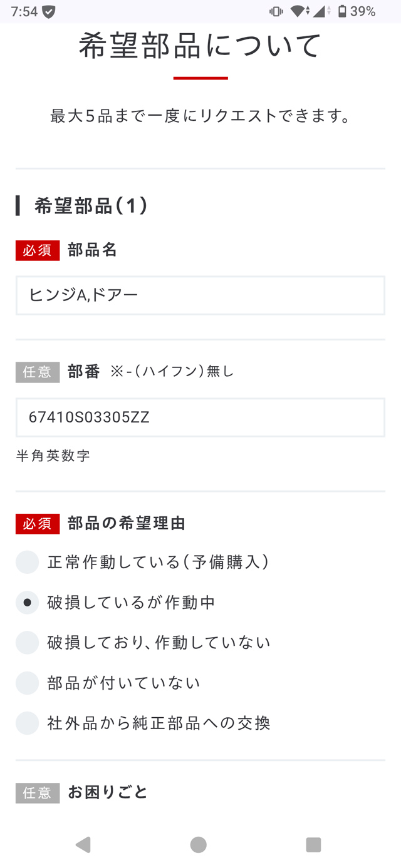Open the recent apps square button
The height and width of the screenshot is (868, 401).
tap(313, 845)
